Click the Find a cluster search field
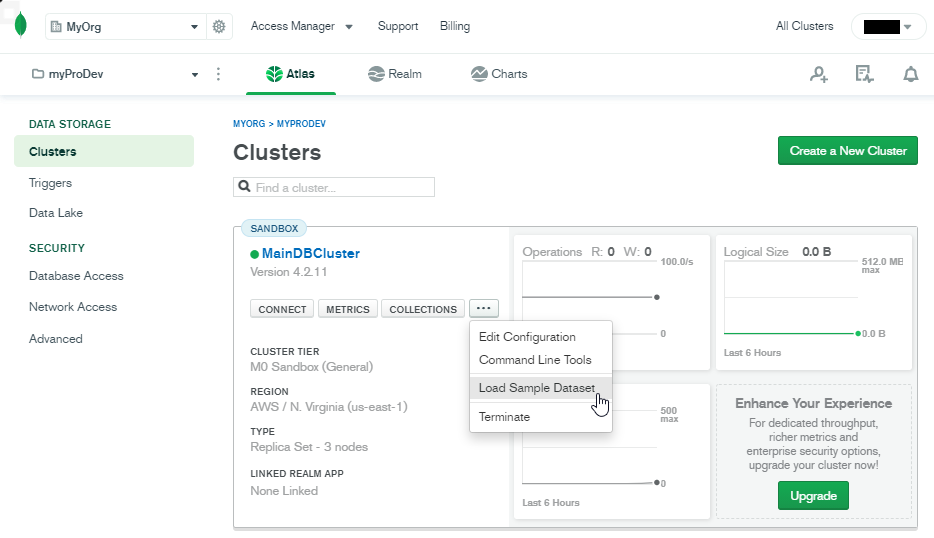Image resolution: width=934 pixels, height=538 pixels. (334, 187)
